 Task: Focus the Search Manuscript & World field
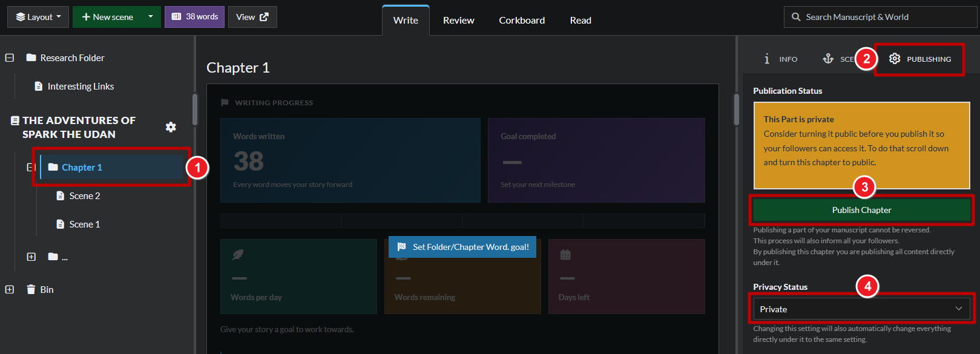point(880,17)
